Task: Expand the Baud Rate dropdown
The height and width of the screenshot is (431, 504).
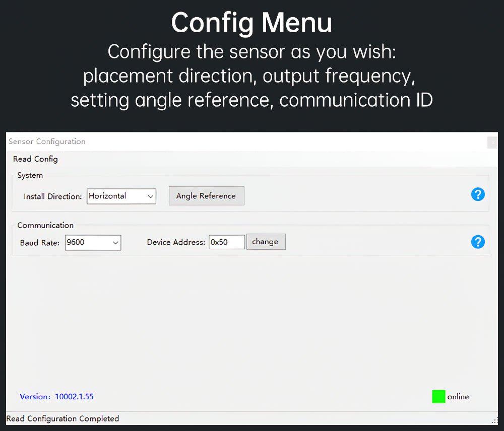Action: click(115, 243)
